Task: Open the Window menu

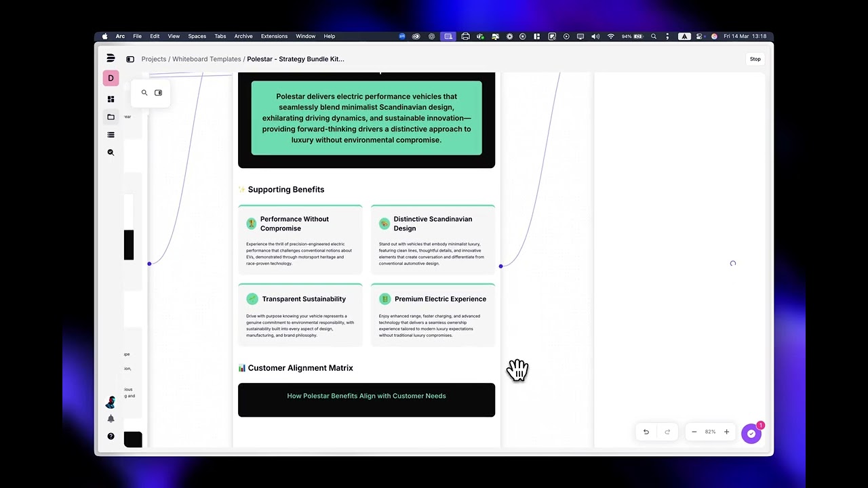Action: coord(305,36)
